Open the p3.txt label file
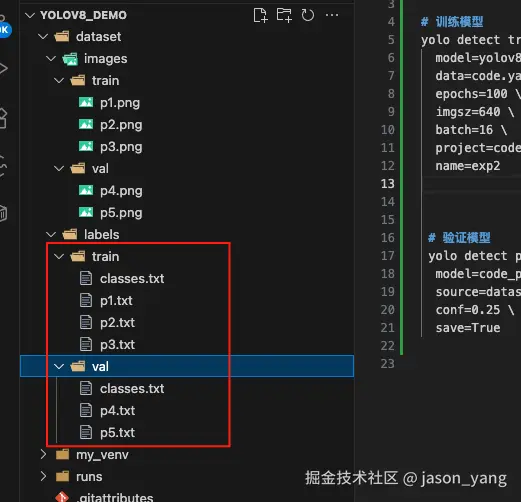This screenshot has width=521, height=502. 117,345
